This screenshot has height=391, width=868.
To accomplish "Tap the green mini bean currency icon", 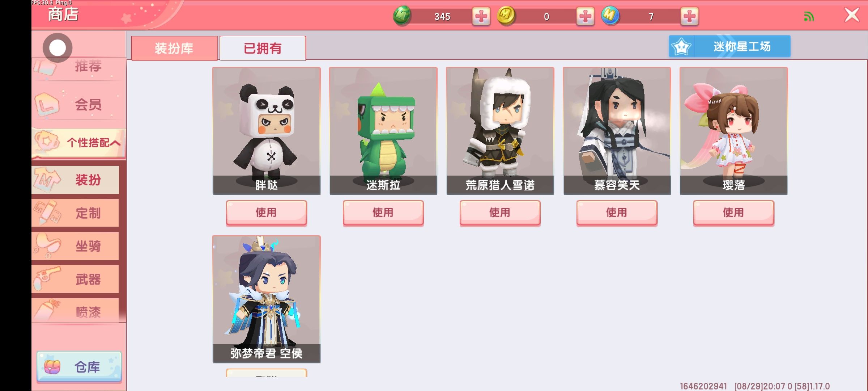I will click(x=402, y=16).
